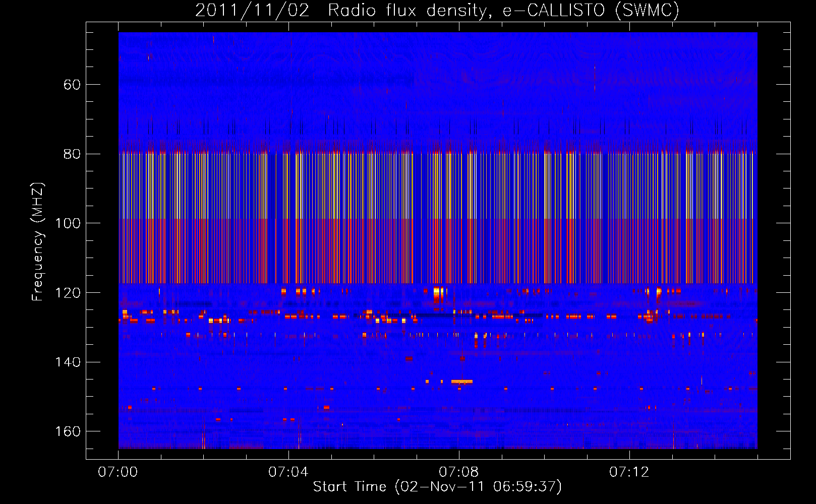The height and width of the screenshot is (504, 816).
Task: Click the 07:00 time tick label
Action: [118, 472]
